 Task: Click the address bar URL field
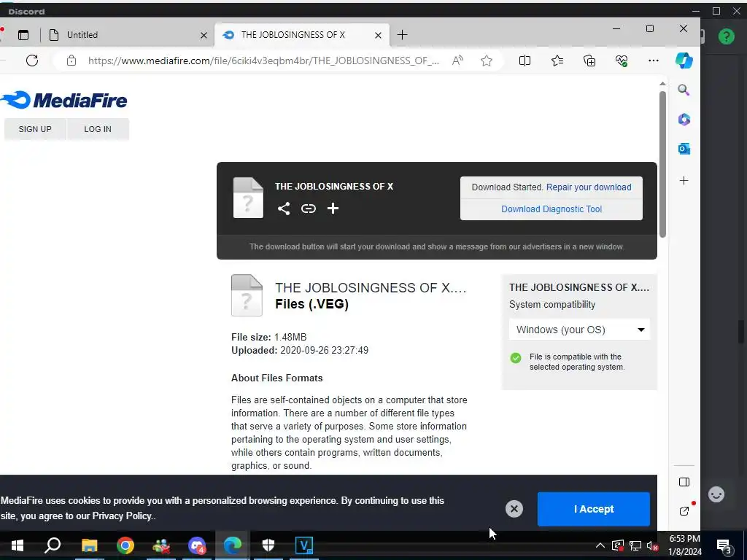tap(263, 61)
